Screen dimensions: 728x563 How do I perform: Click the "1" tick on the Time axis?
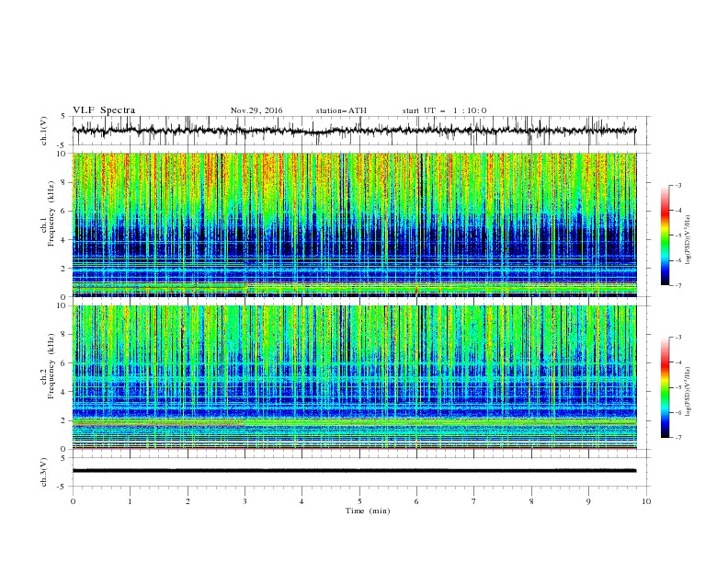(x=130, y=501)
